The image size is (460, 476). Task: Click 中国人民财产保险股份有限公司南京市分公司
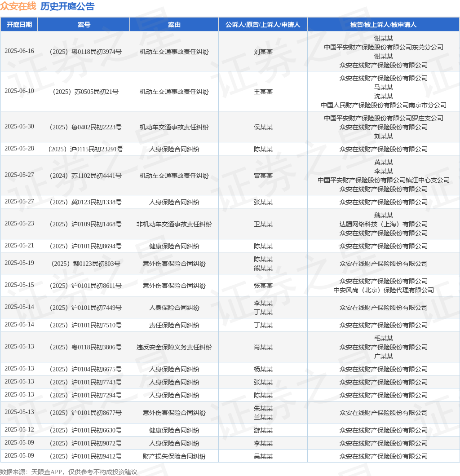click(x=384, y=106)
